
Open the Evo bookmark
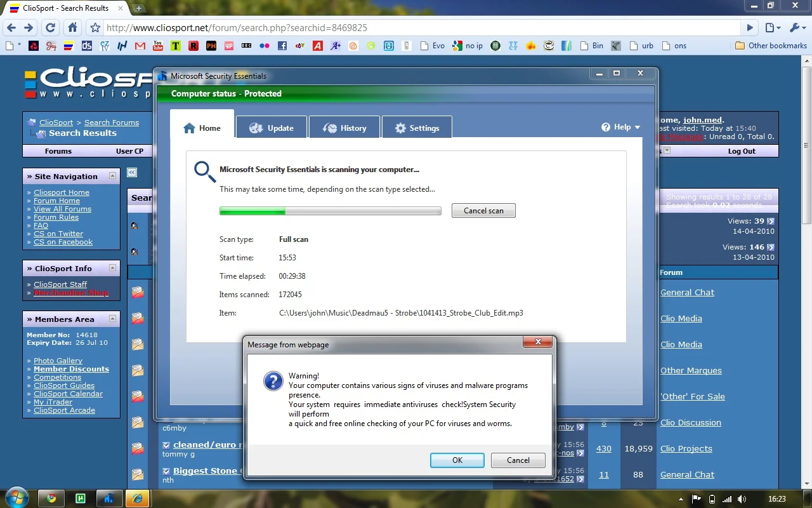(432, 46)
